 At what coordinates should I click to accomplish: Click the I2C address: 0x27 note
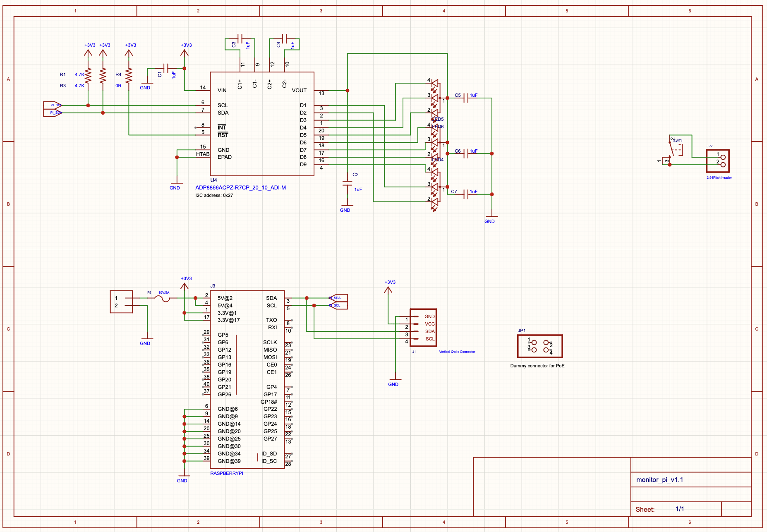(x=214, y=195)
